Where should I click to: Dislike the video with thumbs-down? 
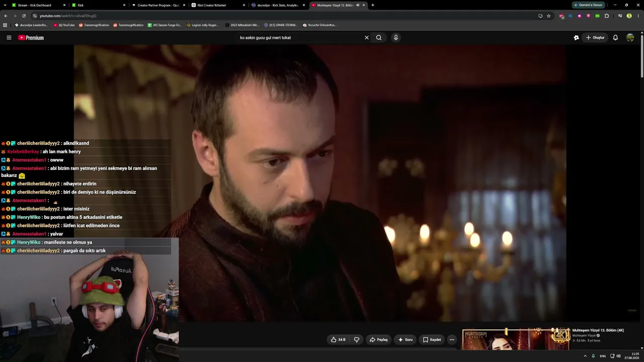coord(357,340)
